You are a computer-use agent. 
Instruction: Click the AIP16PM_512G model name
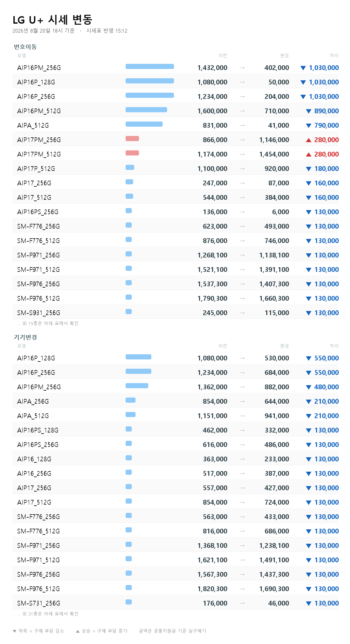[x=39, y=111]
